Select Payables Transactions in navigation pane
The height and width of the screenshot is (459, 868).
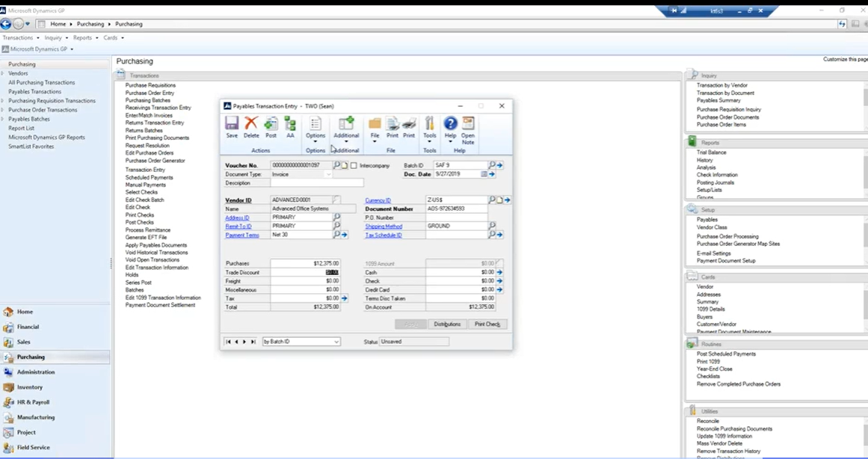tap(35, 91)
